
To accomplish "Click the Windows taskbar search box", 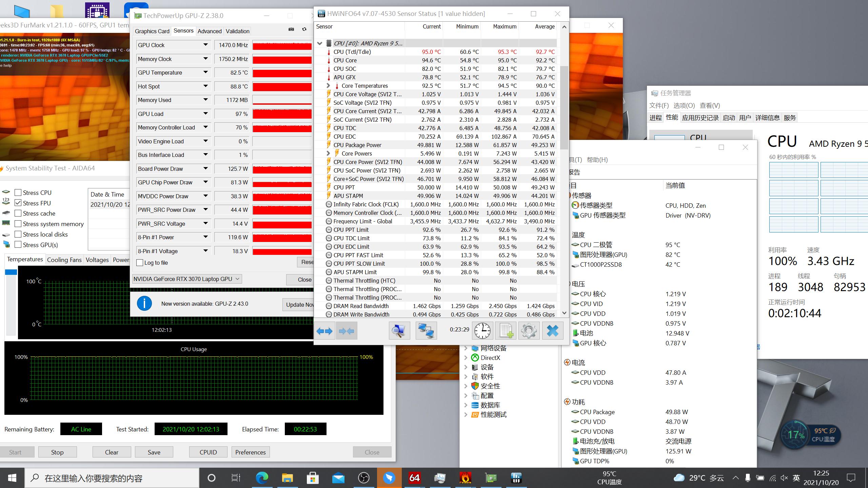I will point(112,478).
